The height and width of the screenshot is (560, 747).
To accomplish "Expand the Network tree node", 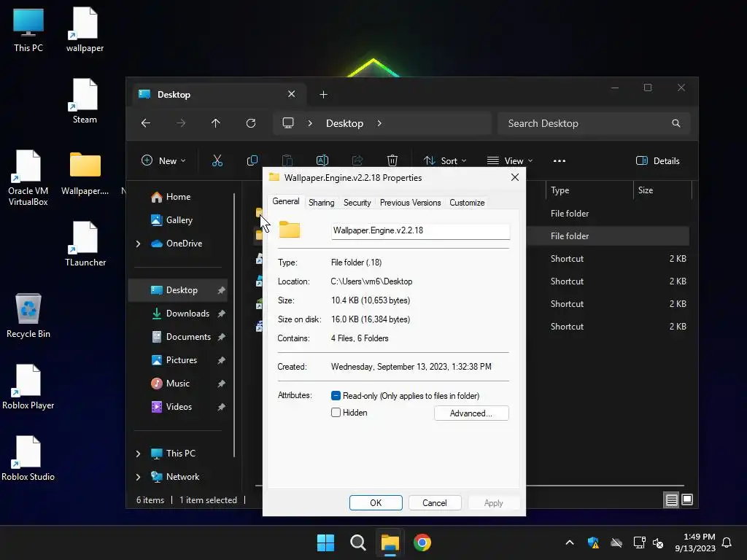I will tap(138, 477).
